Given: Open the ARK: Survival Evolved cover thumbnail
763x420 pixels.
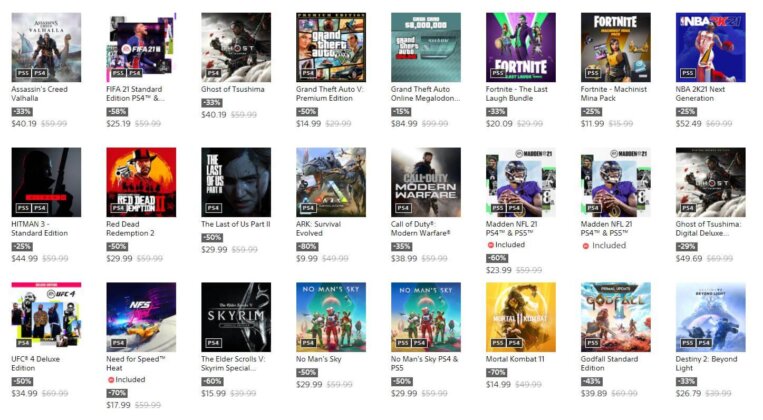Looking at the screenshot, I should click(x=331, y=182).
